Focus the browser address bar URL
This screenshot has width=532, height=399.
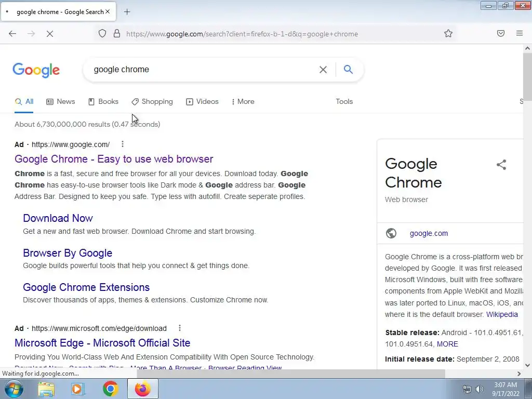[242, 34]
